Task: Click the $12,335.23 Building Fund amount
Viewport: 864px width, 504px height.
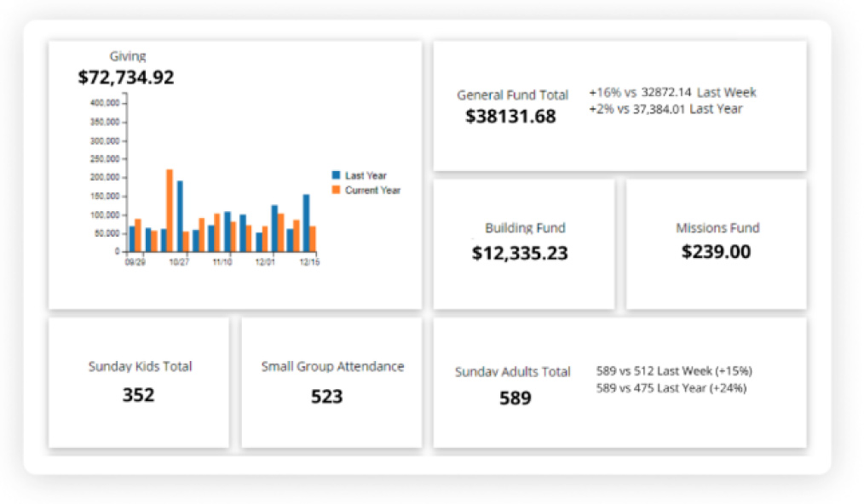Action: [x=520, y=253]
